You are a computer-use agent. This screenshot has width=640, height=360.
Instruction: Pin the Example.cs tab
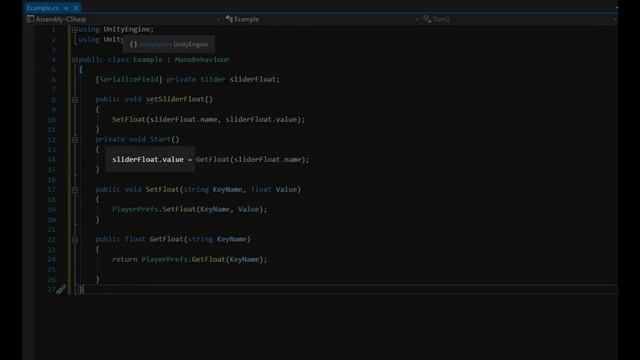[66, 8]
